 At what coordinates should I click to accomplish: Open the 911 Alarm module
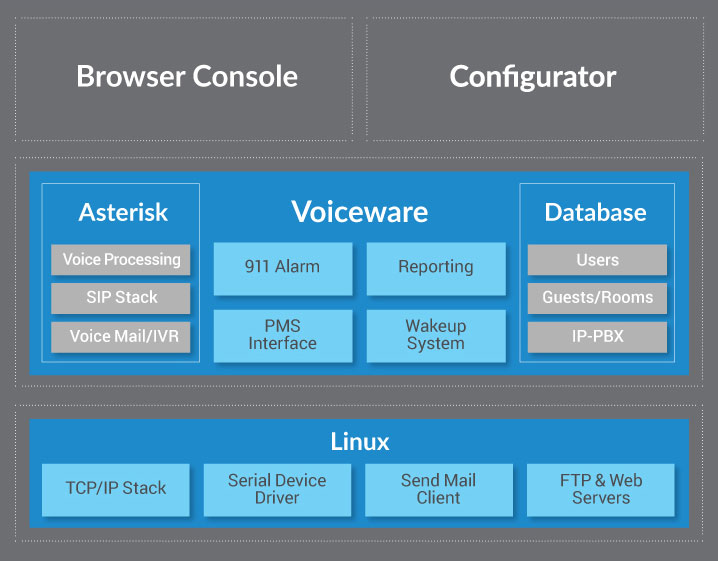(283, 269)
